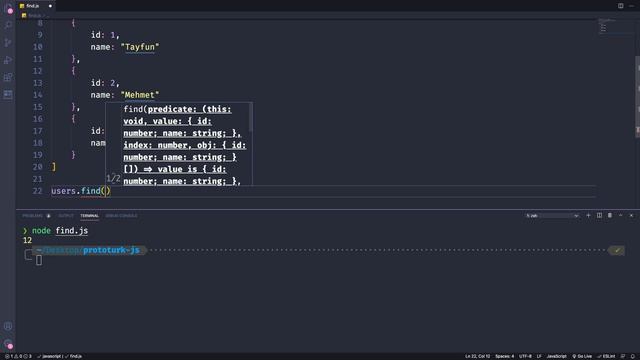Image resolution: width=640 pixels, height=360 pixels.
Task: Click line number 20 in gutter
Action: (x=38, y=167)
